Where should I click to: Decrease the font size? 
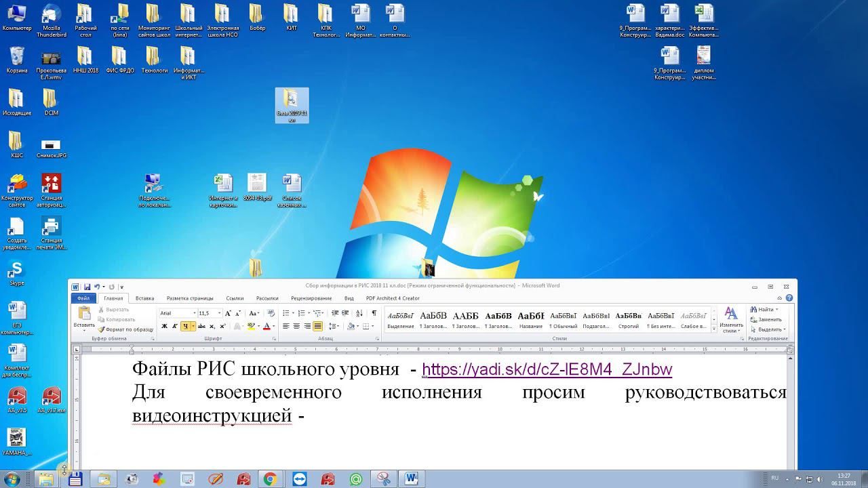(x=237, y=313)
